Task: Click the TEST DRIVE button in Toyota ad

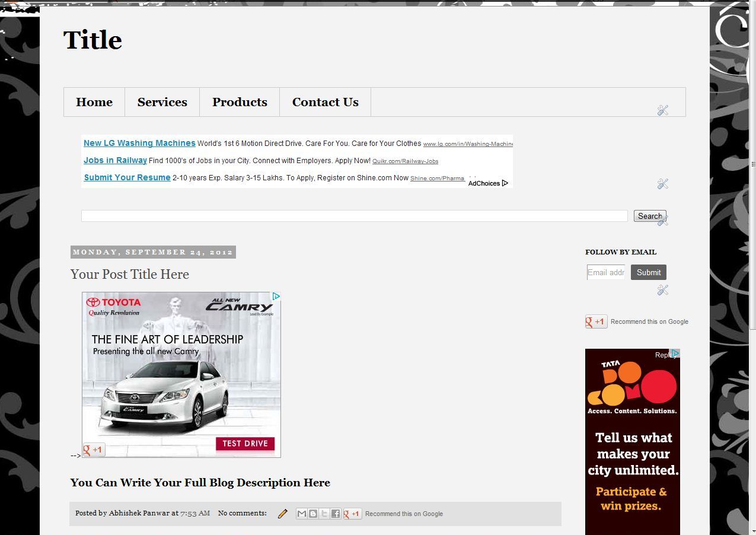Action: [x=245, y=444]
